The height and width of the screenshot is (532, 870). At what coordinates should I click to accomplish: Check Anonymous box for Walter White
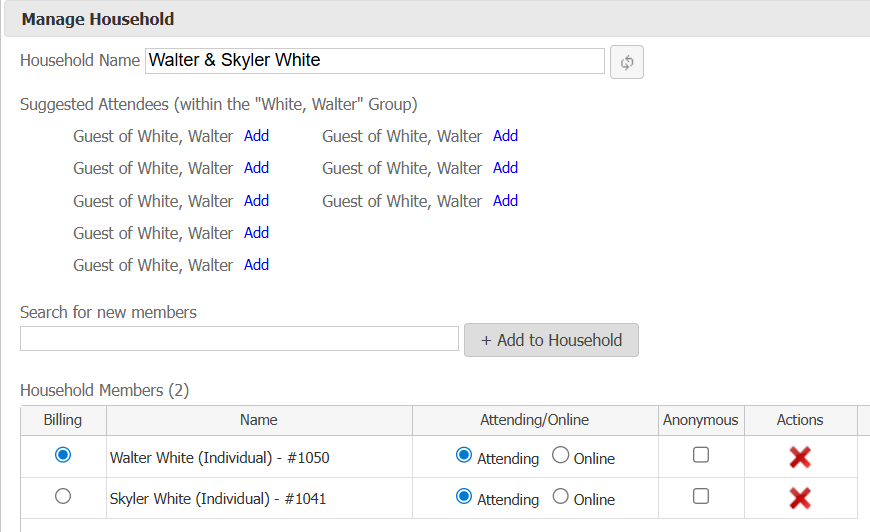[x=701, y=455]
